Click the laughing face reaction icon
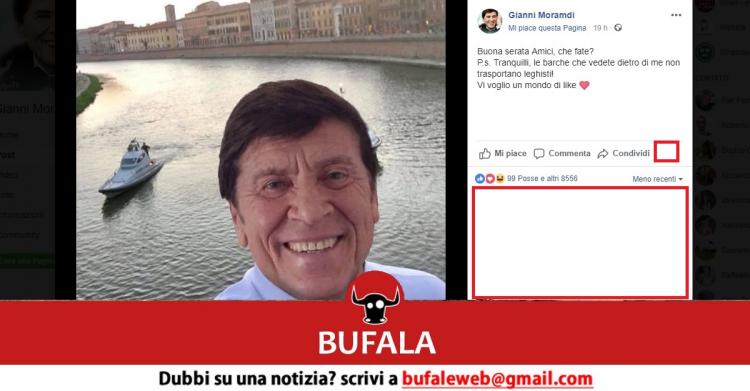The height and width of the screenshot is (391, 750). pos(500,179)
